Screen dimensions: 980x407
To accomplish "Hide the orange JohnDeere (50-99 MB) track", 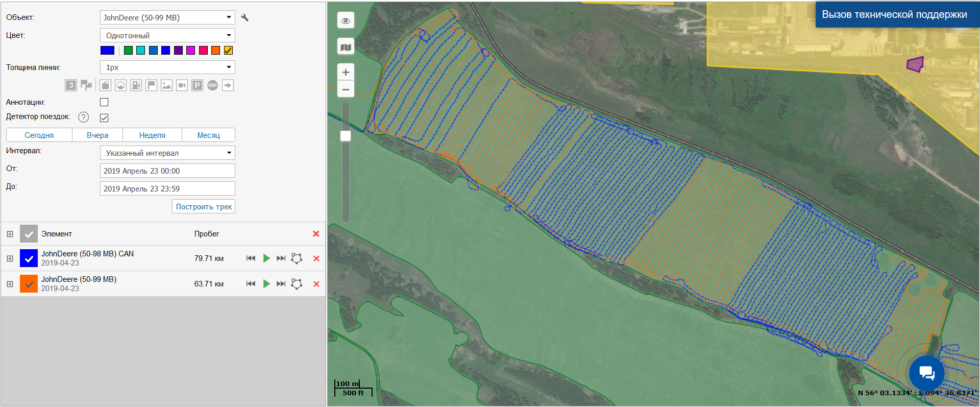I will [29, 284].
